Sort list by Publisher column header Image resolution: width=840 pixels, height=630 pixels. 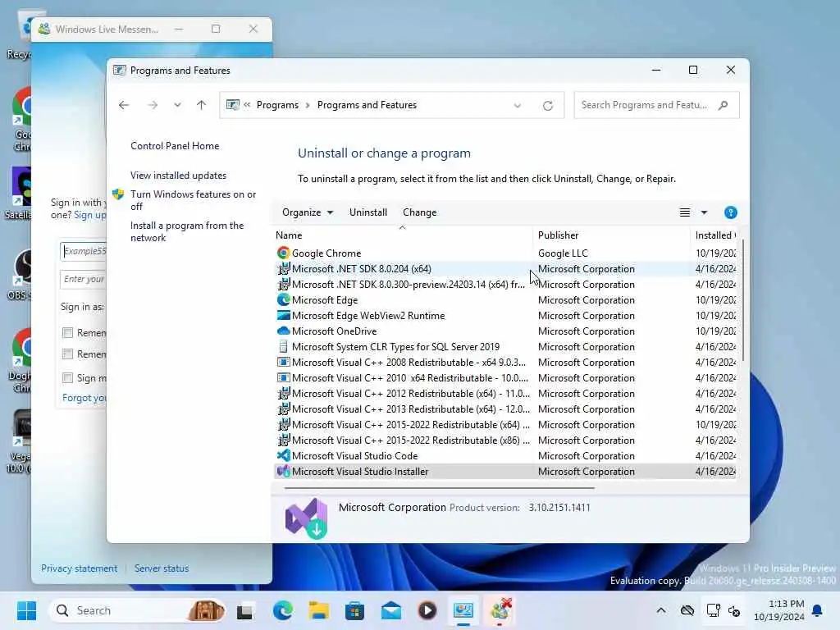tap(611, 235)
